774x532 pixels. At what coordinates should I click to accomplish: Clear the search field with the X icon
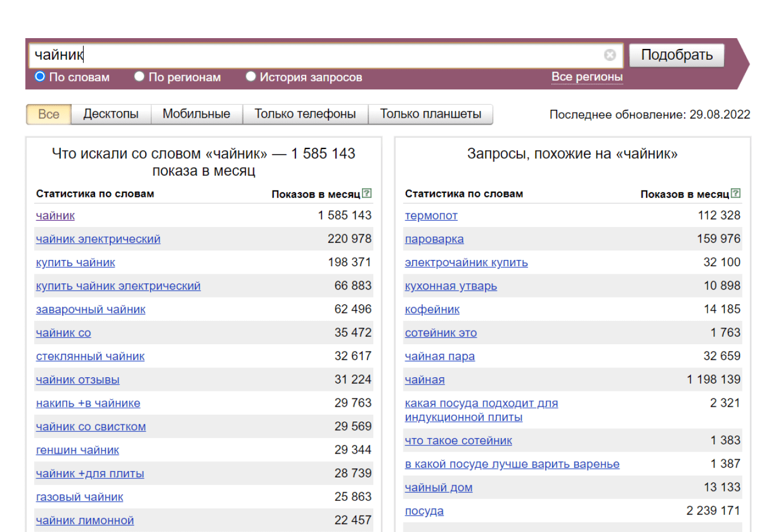click(610, 55)
